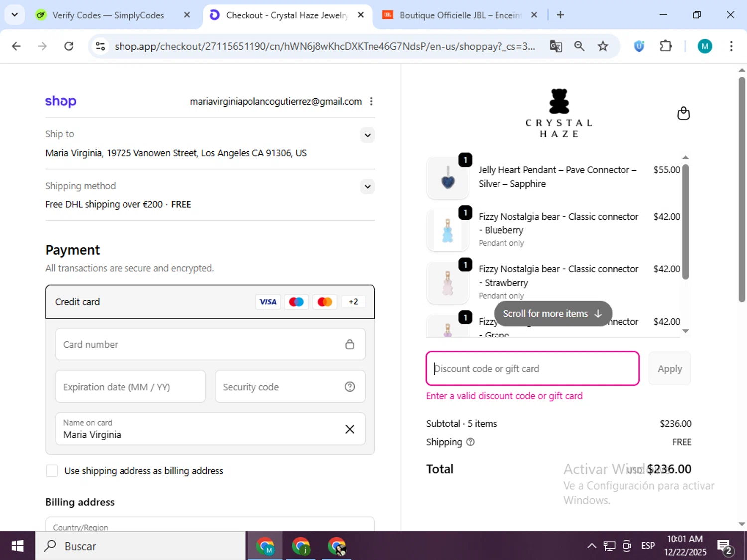Clear the Name on card field
Viewport: 747px width, 560px height.
(350, 429)
